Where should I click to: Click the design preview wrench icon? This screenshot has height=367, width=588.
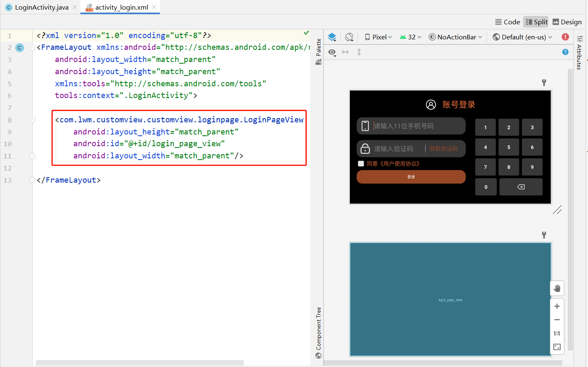(544, 83)
